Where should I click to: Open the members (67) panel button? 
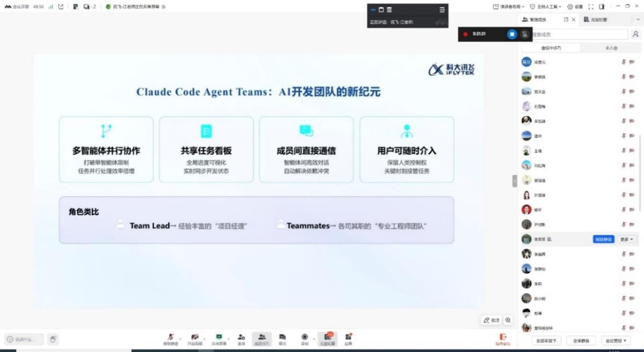tap(262, 339)
